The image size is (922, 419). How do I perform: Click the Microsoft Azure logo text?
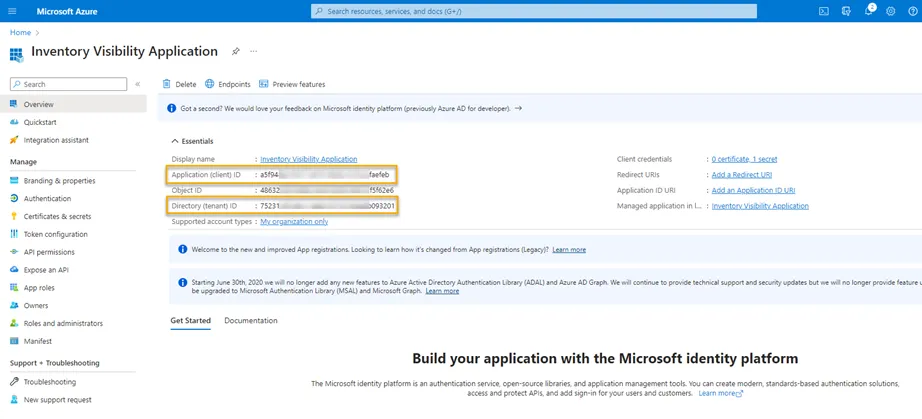(x=67, y=11)
